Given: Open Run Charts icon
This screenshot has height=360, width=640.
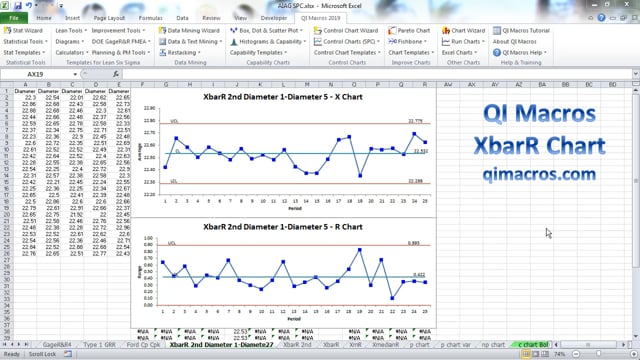Looking at the screenshot, I should coord(445,42).
